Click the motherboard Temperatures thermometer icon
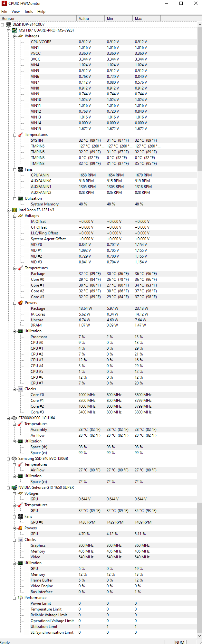The image size is (202, 644). pyautogui.click(x=21, y=135)
